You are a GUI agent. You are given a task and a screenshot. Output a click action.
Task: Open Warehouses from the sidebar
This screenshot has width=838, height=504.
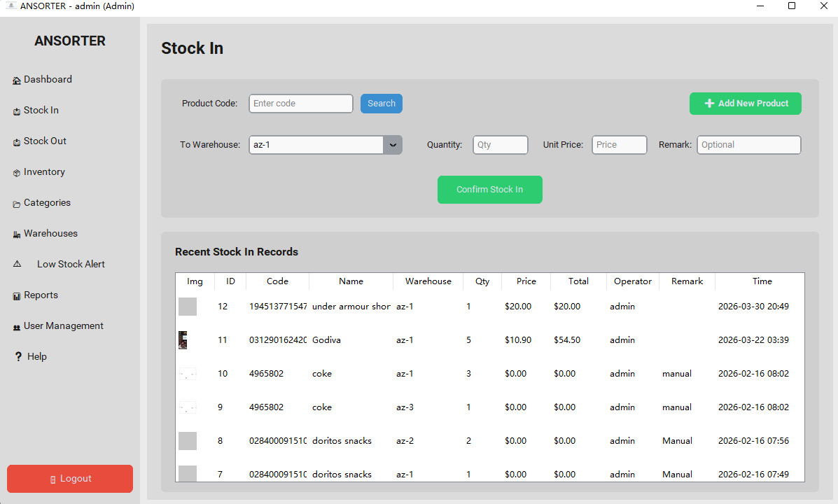point(51,234)
